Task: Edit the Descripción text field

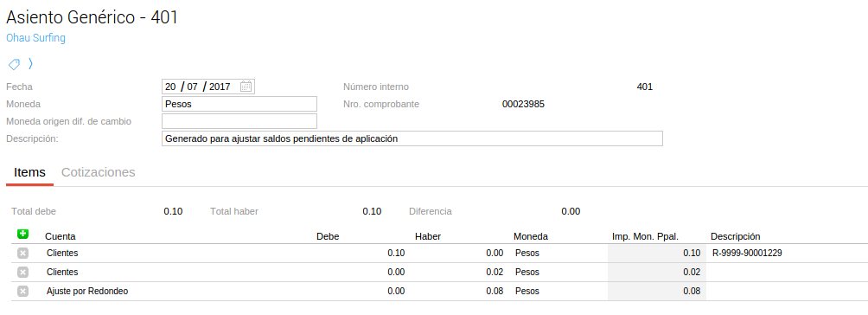Action: [x=412, y=138]
